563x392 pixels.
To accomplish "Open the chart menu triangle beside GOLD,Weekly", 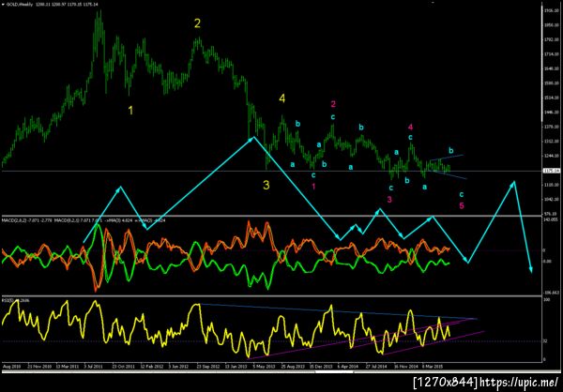I will (3, 4).
